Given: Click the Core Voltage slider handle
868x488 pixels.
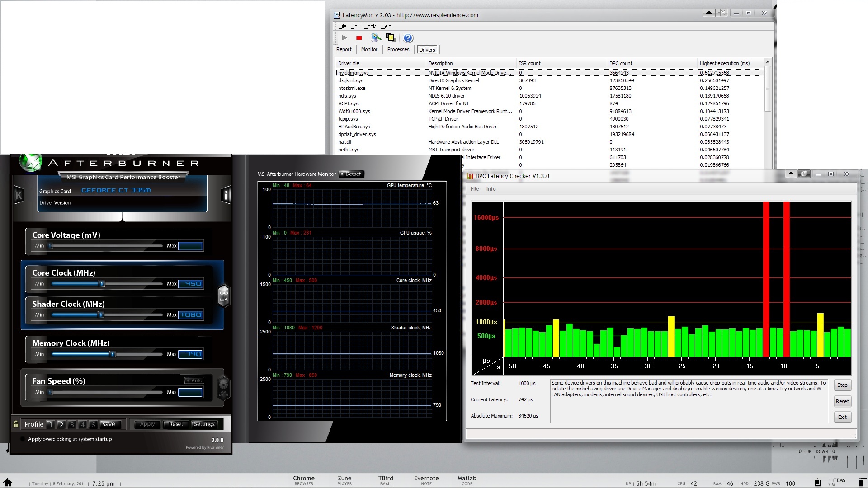Looking at the screenshot, I should tap(51, 246).
